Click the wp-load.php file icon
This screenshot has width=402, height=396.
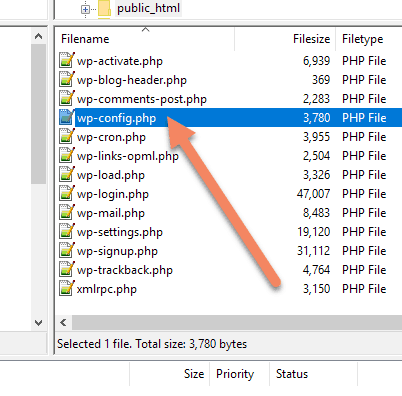[67, 174]
